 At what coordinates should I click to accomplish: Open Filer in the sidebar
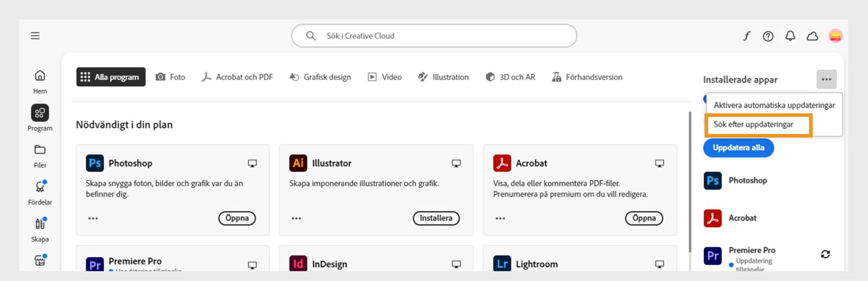pyautogui.click(x=40, y=156)
